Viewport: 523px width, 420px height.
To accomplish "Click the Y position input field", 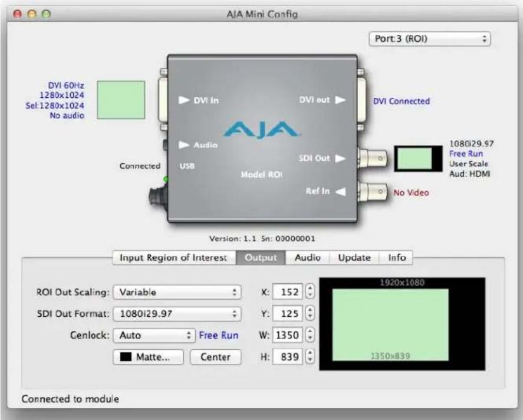I will click(x=288, y=314).
